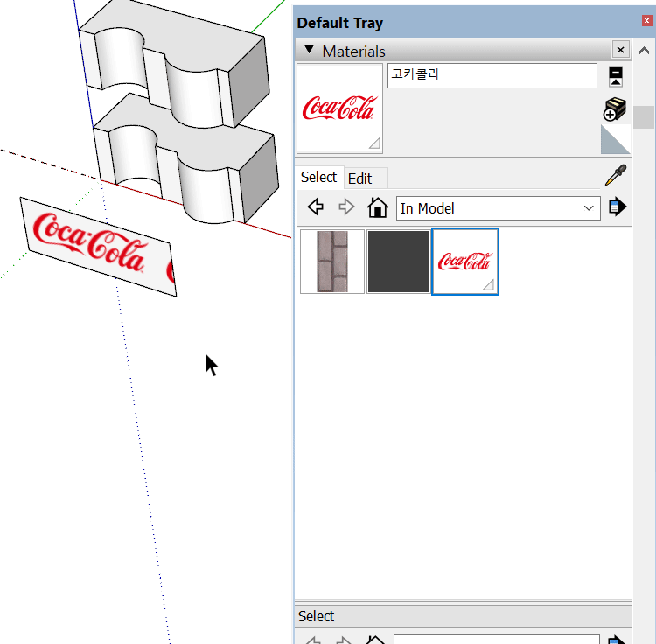Click the Coca-Cola textured face in model
656x644 pixels.
click(98, 247)
